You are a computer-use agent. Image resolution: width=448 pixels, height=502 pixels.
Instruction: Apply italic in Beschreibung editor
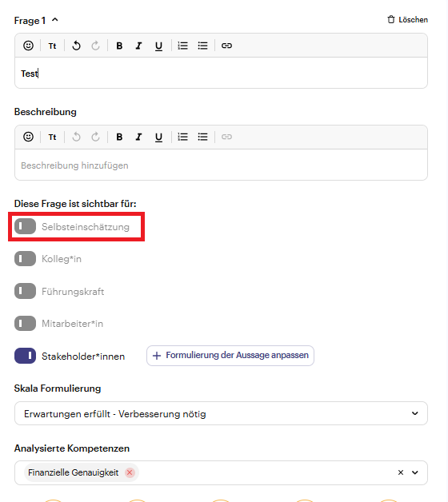pos(138,137)
